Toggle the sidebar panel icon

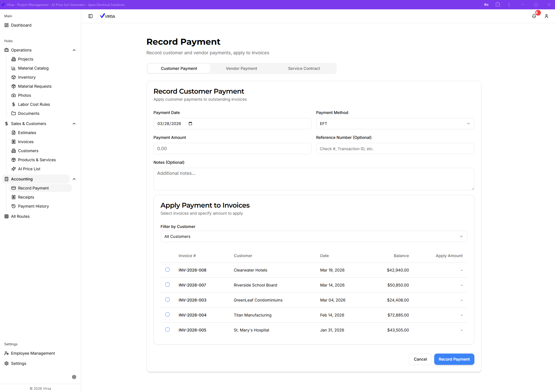[91, 16]
